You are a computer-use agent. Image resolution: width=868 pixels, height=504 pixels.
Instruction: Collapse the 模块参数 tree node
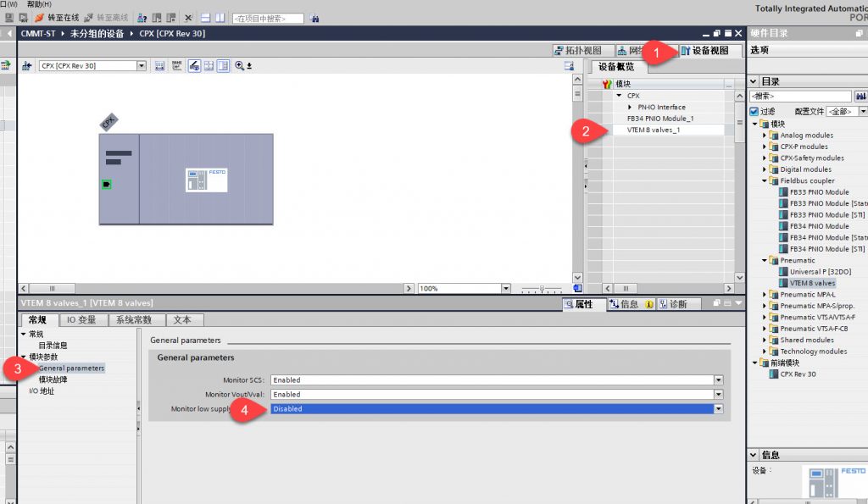click(x=24, y=357)
